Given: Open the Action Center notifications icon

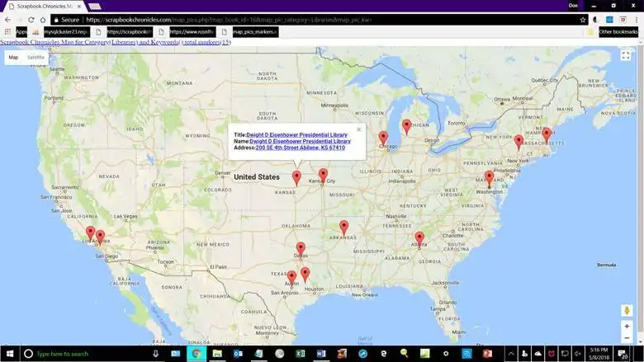Looking at the screenshot, I should tap(623, 354).
